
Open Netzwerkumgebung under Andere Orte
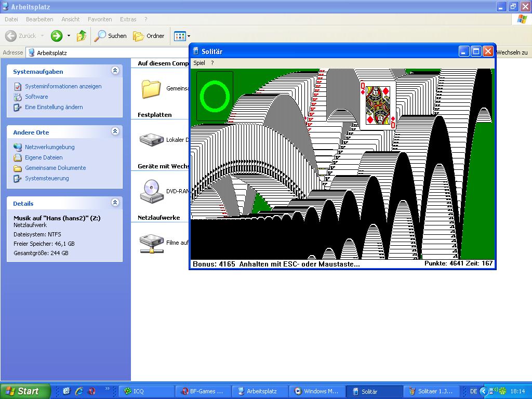click(49, 147)
